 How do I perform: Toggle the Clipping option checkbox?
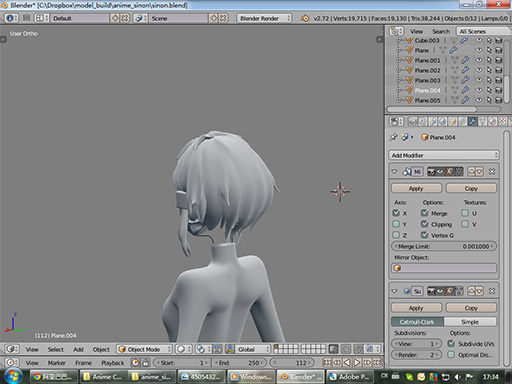[424, 224]
